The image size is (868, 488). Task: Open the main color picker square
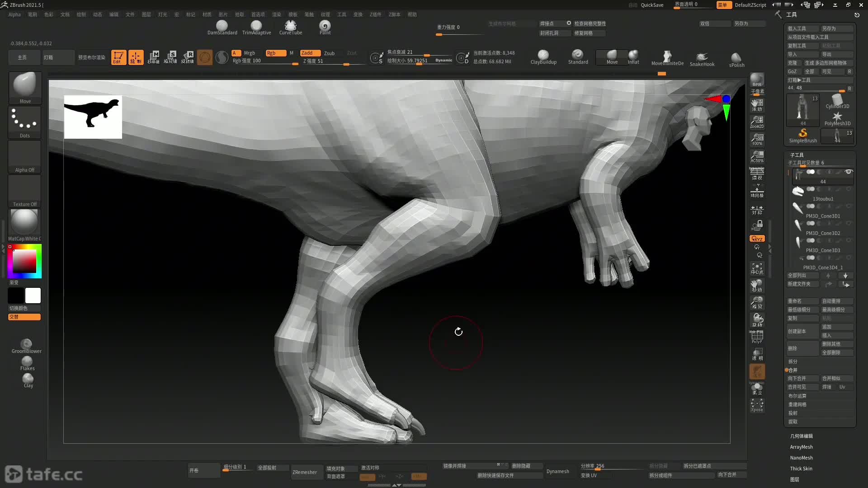(x=24, y=261)
